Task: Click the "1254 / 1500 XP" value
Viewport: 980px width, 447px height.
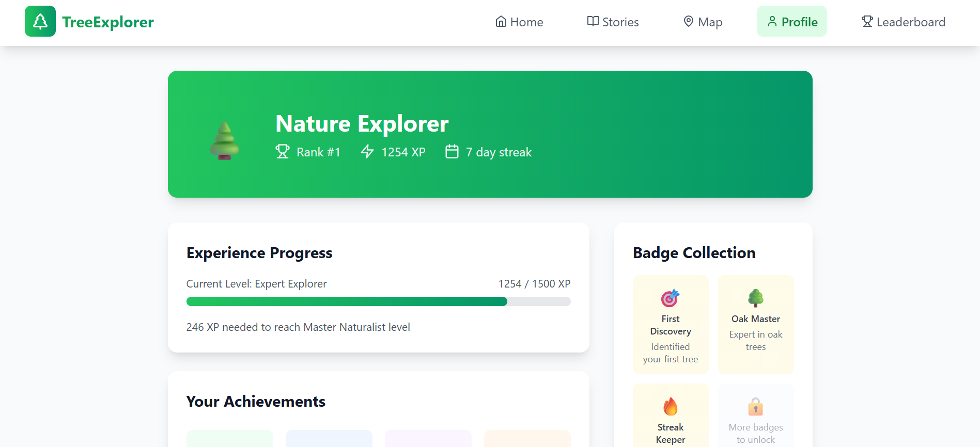Action: (x=534, y=284)
